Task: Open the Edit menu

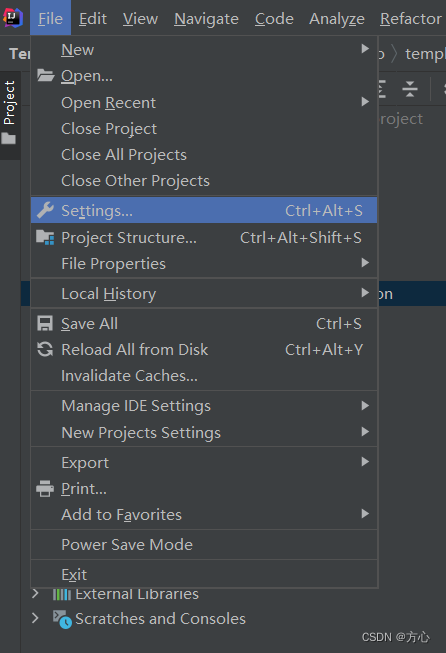Action: [x=93, y=19]
